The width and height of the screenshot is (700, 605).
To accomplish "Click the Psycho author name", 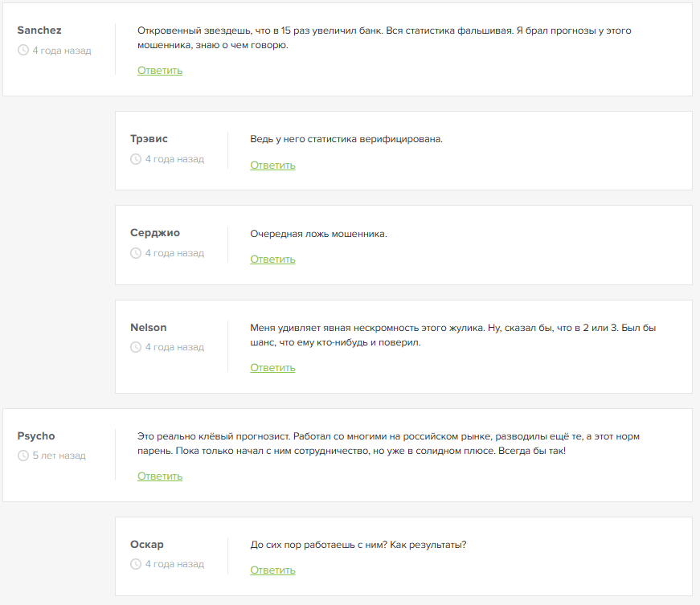I will (x=36, y=436).
